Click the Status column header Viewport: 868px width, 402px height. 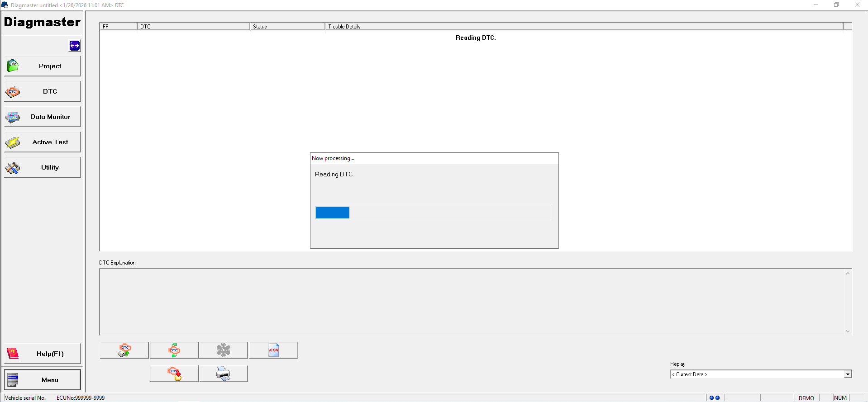[287, 27]
